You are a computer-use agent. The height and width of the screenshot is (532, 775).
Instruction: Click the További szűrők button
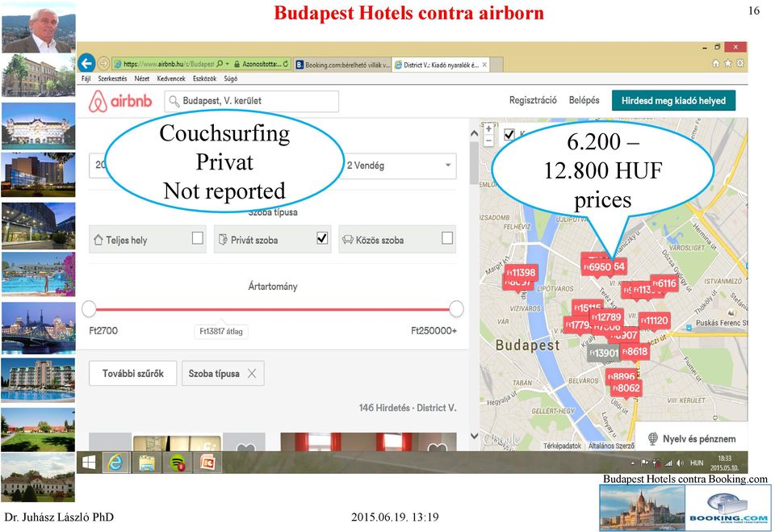click(x=133, y=373)
